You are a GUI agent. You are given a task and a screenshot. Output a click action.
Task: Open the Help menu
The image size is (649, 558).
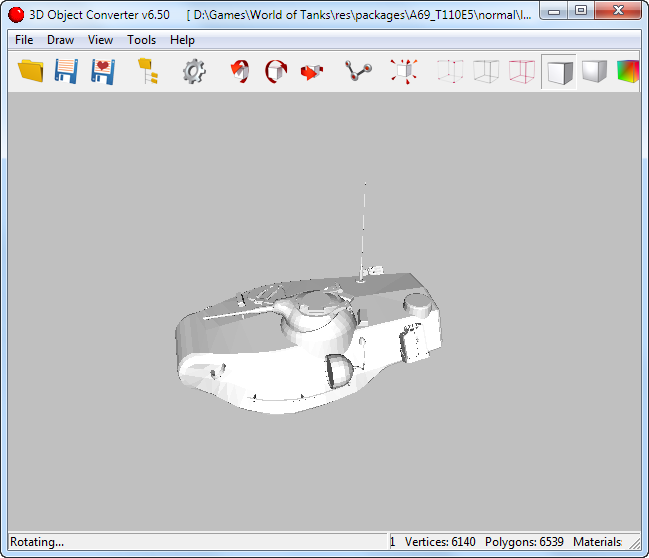click(182, 40)
